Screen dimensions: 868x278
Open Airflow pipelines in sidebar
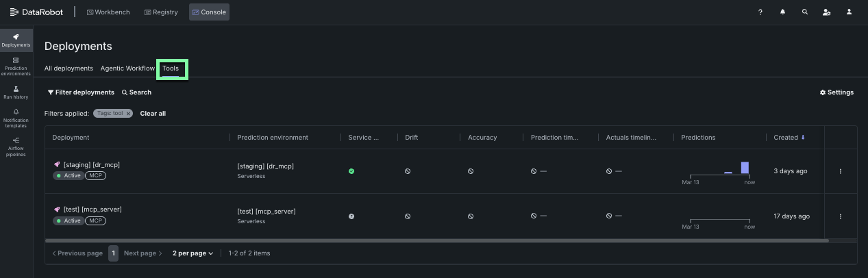[x=16, y=147]
